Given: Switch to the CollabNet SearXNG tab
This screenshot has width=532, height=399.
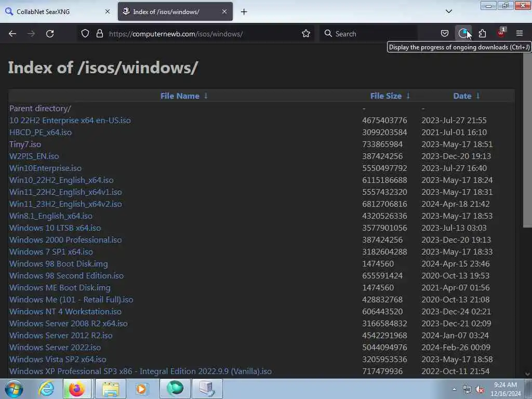Looking at the screenshot, I should pos(58,11).
